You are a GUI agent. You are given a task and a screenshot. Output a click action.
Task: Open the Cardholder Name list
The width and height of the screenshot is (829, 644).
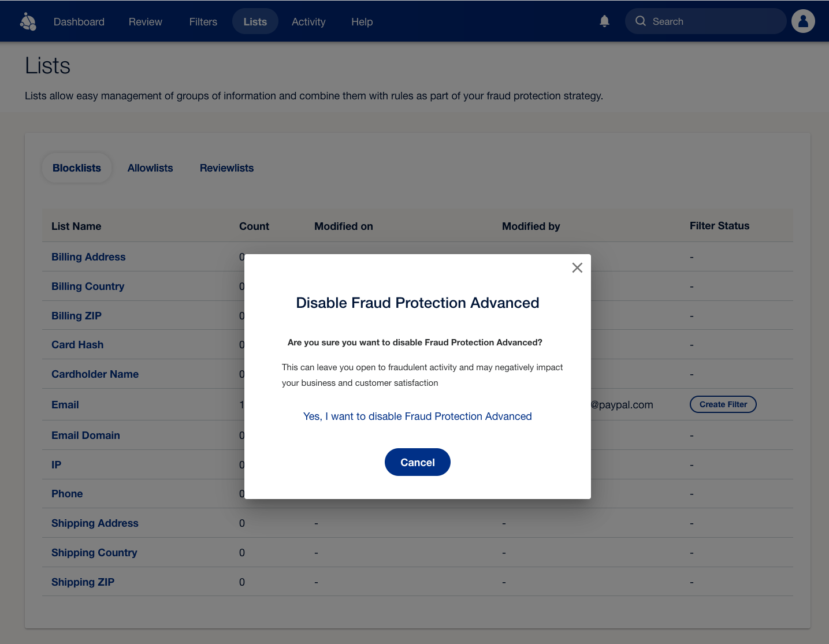[95, 374]
